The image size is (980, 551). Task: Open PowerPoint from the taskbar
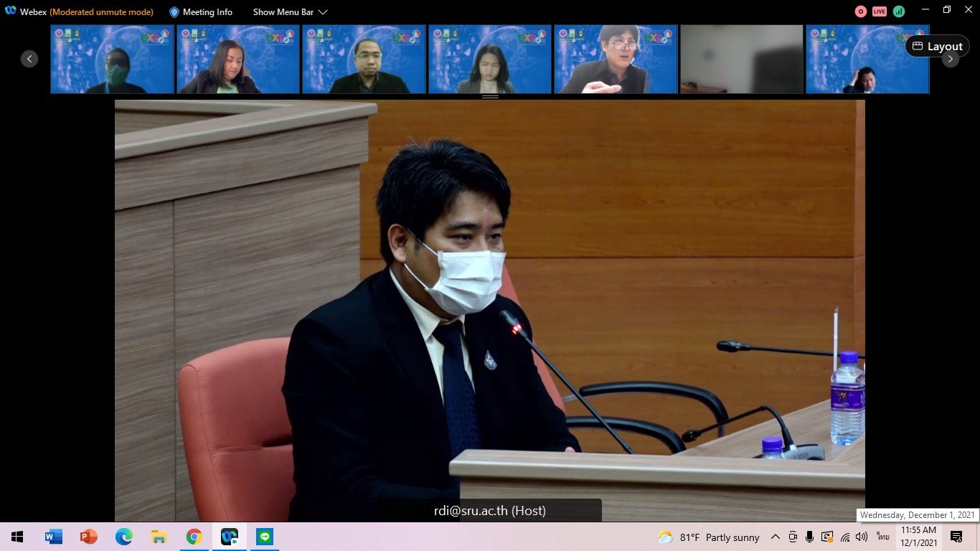89,537
